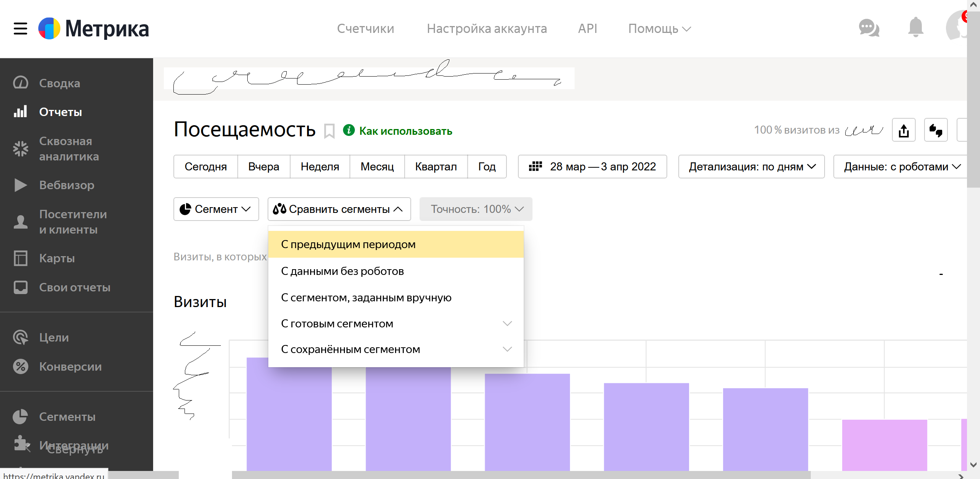Click the export/share report icon
The image size is (980, 479).
pos(904,130)
